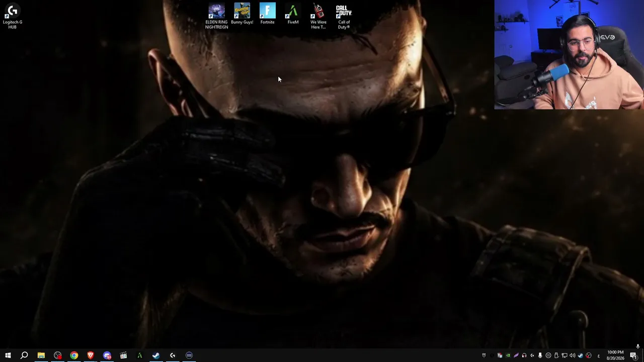Open network settings from the tray
The image size is (644, 362).
564,356
